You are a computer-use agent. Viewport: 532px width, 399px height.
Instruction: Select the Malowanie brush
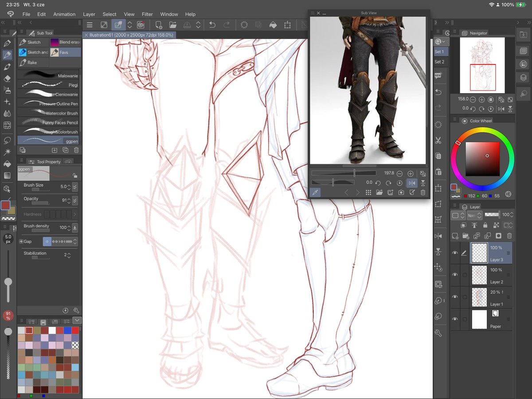point(48,76)
